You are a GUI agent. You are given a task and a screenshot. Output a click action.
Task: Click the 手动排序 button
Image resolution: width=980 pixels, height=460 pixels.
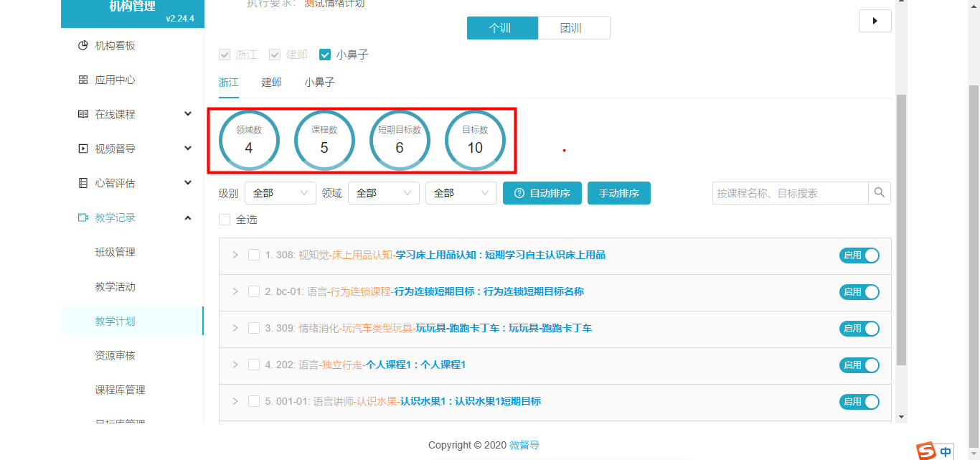[619, 193]
